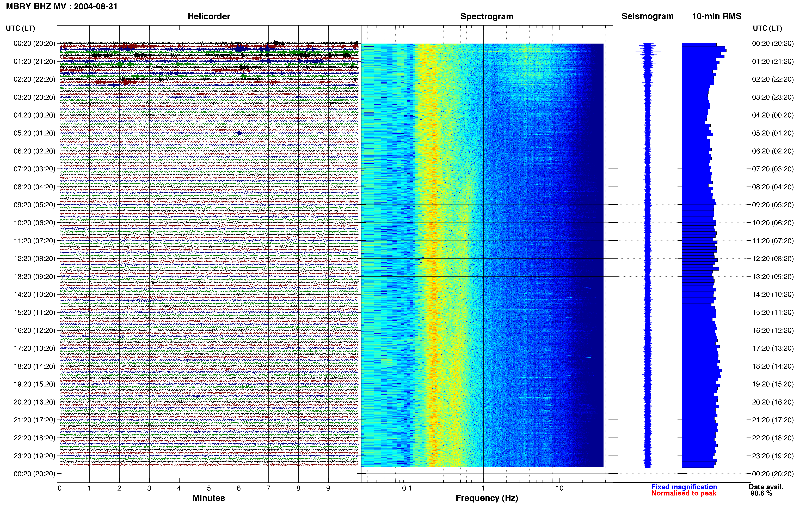Click Helicorder time label '05:20 (01:20)'
Image resolution: width=812 pixels, height=508 pixels.
coord(34,133)
